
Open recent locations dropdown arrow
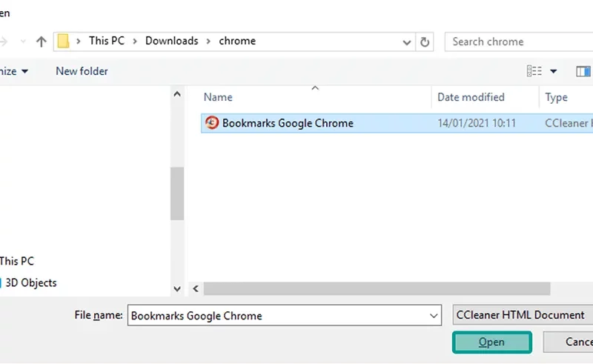coord(23,42)
